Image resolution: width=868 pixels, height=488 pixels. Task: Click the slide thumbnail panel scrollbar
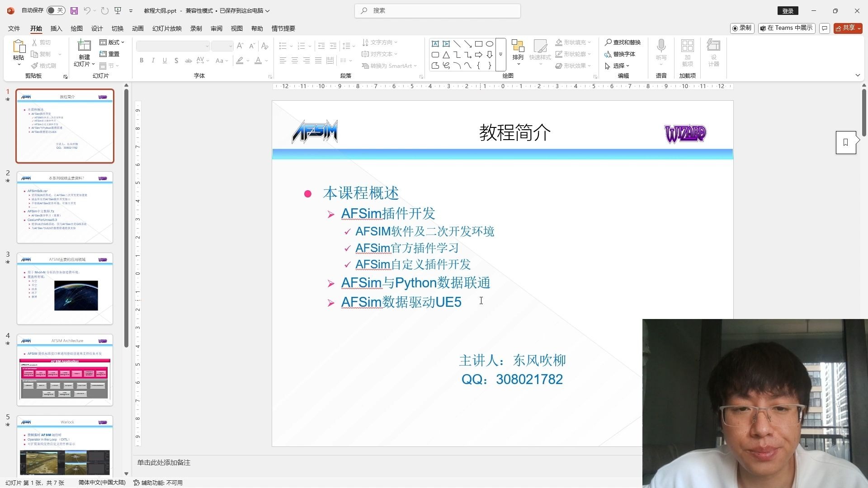click(x=126, y=217)
